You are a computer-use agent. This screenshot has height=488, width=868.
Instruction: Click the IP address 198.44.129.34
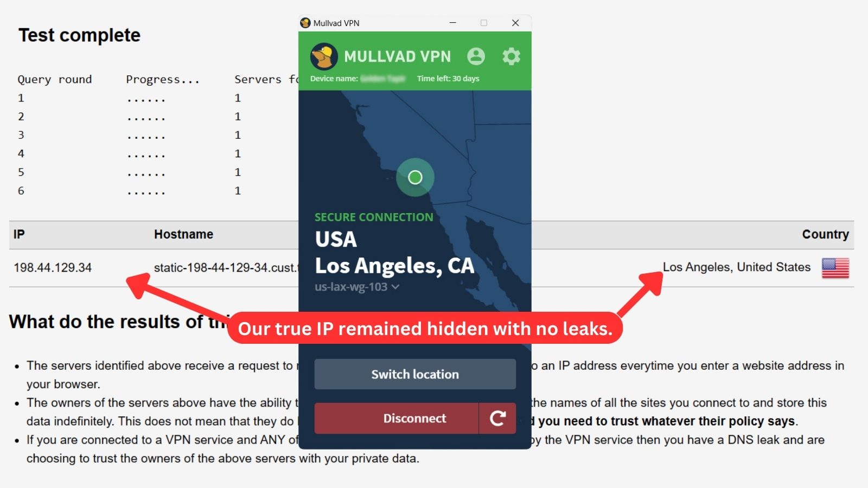click(53, 267)
